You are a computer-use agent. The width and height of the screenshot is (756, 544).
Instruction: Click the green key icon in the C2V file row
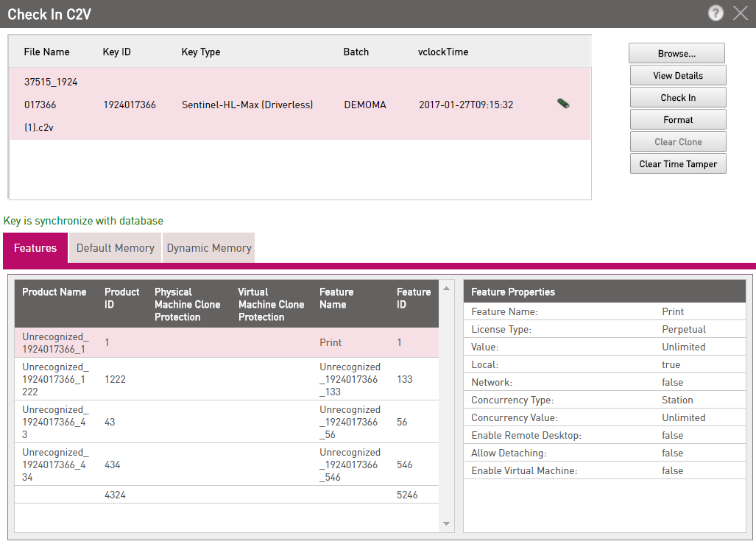point(562,104)
